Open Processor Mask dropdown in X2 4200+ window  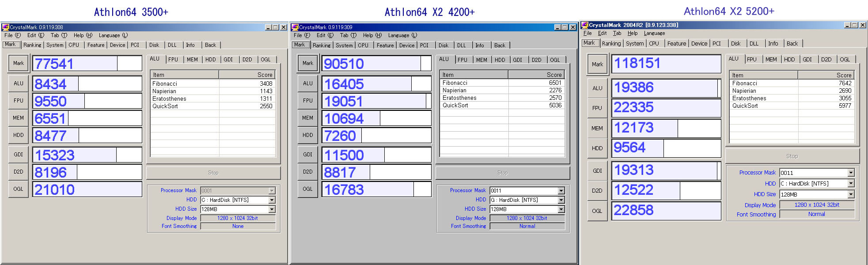click(x=561, y=191)
